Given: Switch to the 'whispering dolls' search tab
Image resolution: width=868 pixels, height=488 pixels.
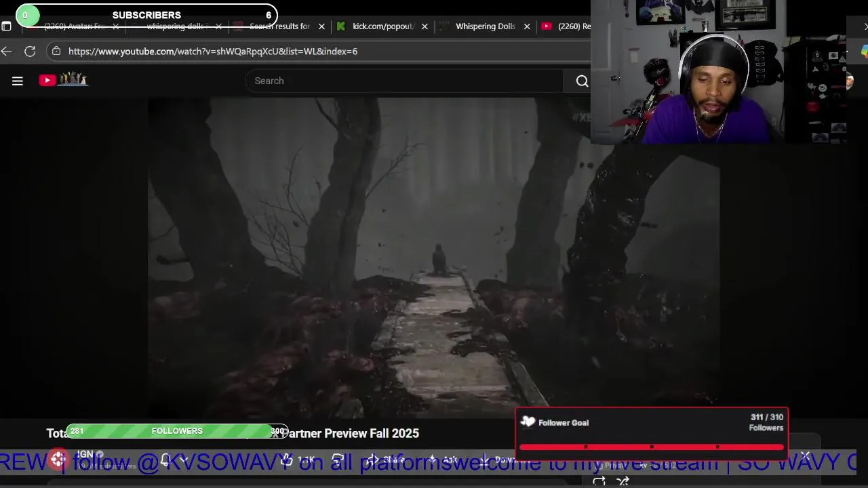Looking at the screenshot, I should click(x=175, y=26).
